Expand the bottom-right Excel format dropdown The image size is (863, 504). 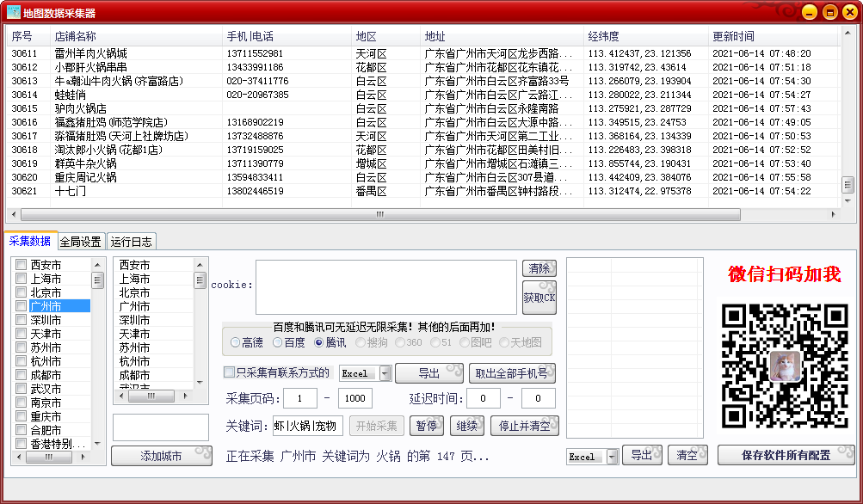point(612,457)
